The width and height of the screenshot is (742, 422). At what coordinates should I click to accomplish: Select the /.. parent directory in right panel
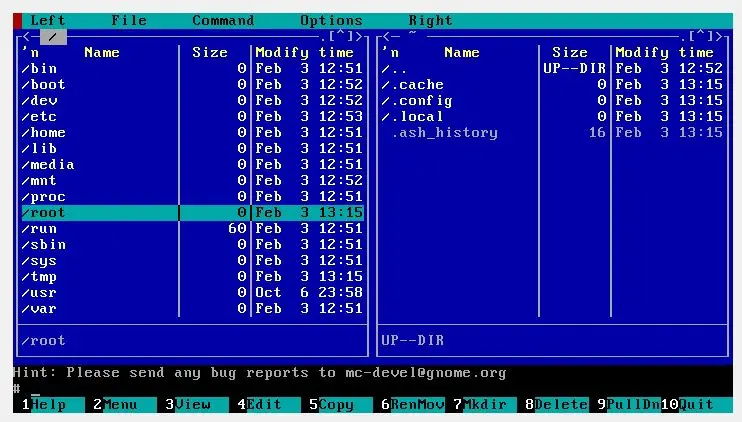pyautogui.click(x=552, y=69)
